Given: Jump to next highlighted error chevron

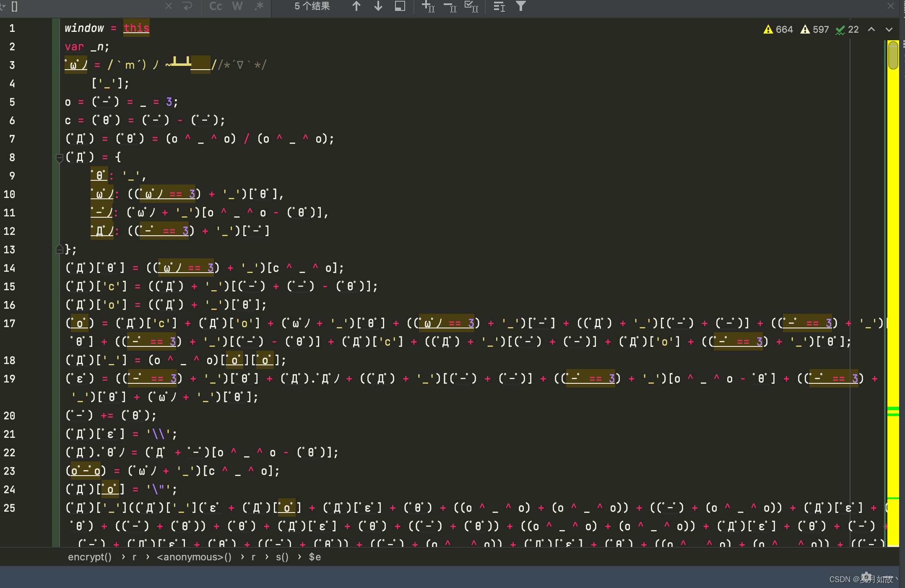Looking at the screenshot, I should (889, 29).
